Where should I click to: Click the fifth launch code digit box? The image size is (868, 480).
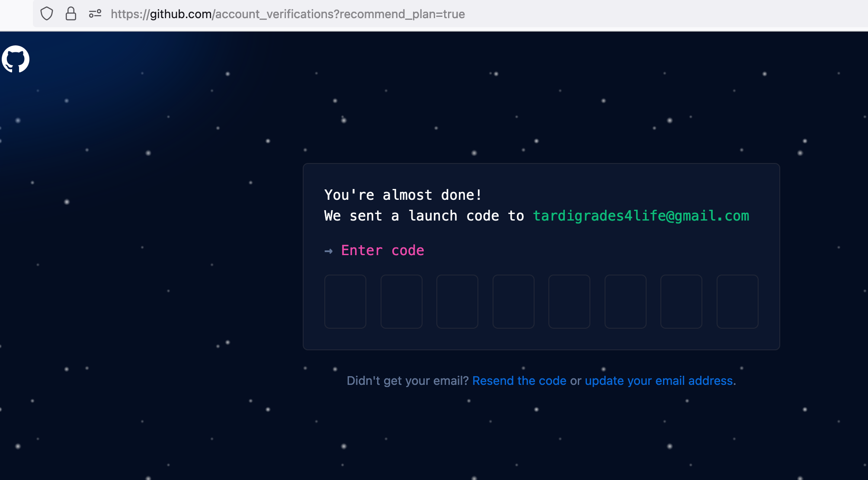[569, 301]
